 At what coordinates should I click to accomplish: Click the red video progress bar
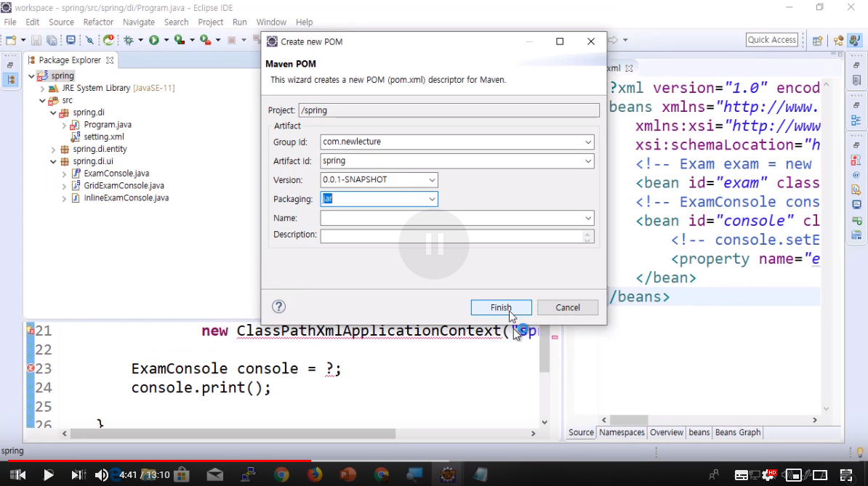[x=156, y=460]
